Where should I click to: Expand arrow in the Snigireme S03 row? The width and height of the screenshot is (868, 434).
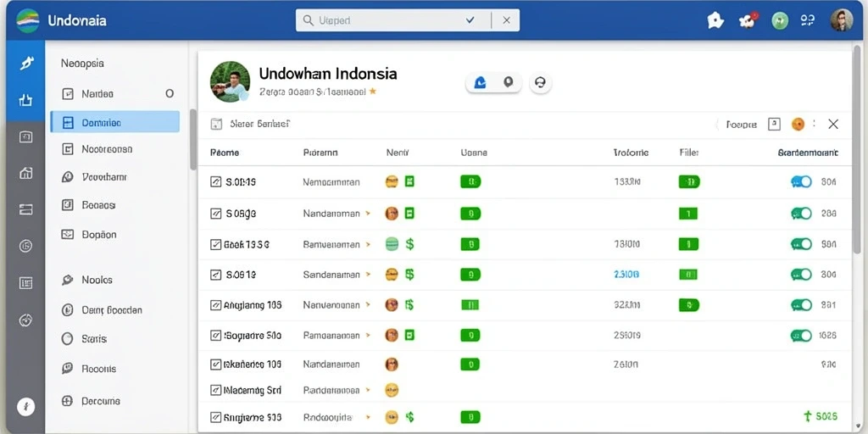(x=367, y=417)
